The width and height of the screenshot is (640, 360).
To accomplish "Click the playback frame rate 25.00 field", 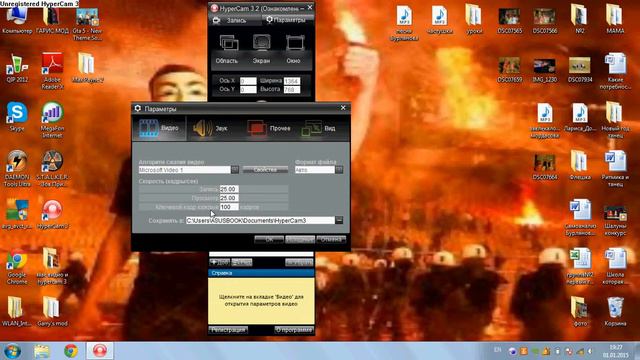I will 229,198.
